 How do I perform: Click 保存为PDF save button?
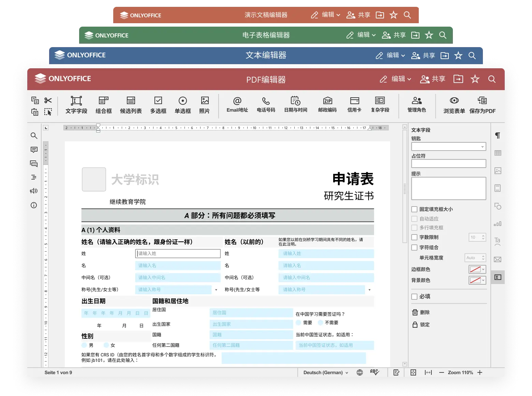click(x=482, y=105)
